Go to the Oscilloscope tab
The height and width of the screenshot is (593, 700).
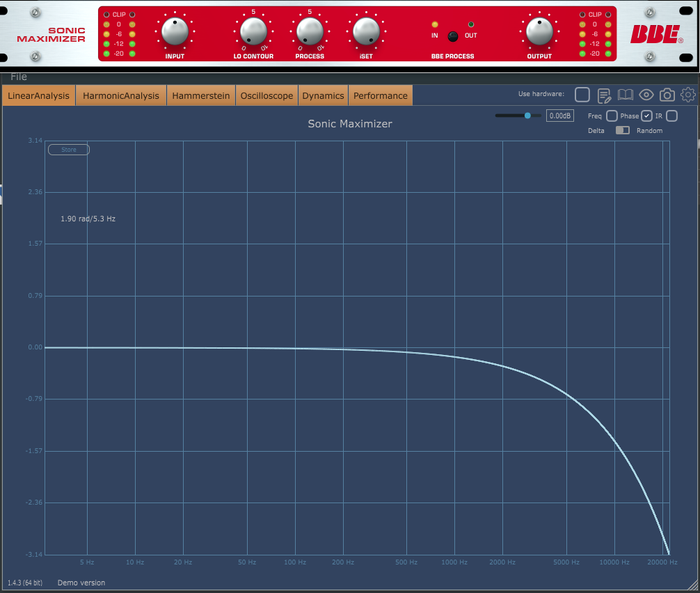click(x=267, y=95)
